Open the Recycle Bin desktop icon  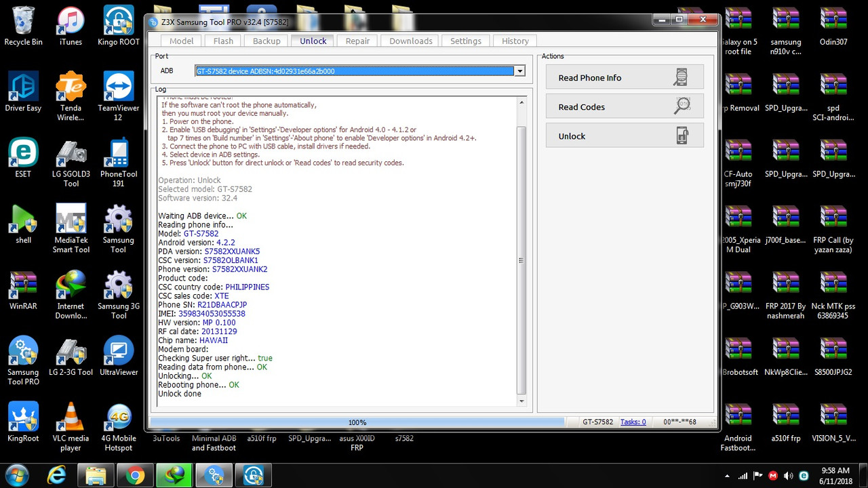[x=23, y=26]
